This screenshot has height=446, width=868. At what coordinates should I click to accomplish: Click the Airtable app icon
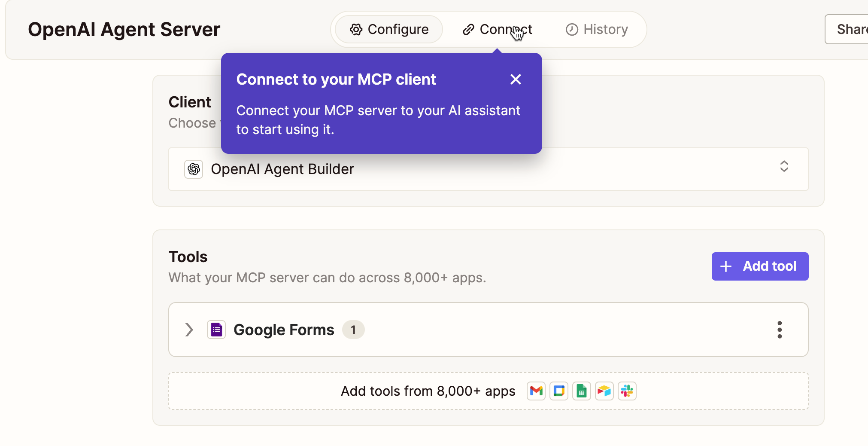click(x=604, y=391)
